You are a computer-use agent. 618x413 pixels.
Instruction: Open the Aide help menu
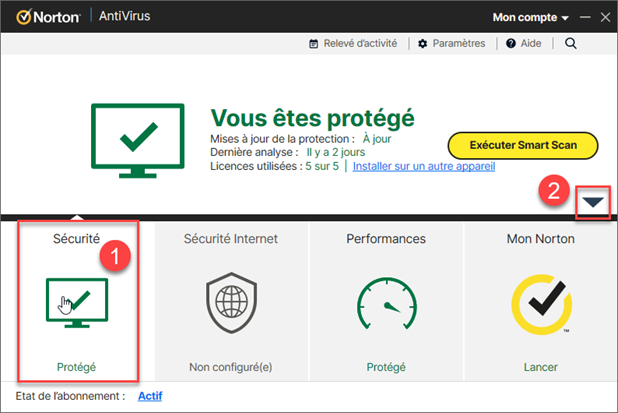click(x=531, y=43)
